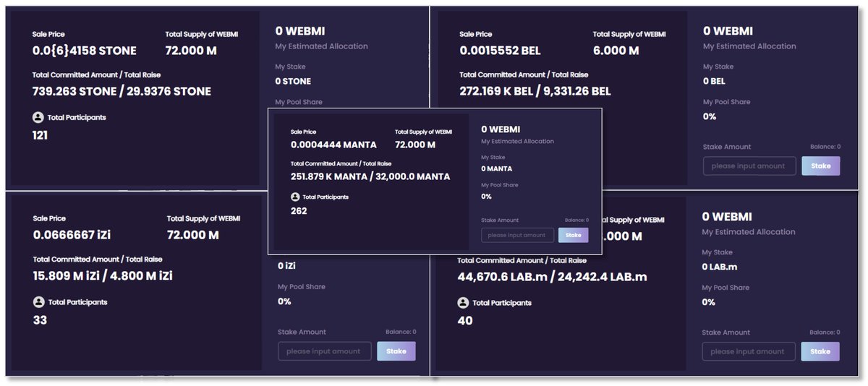Click the participants count '40' in LAB.m pool
The image size is (868, 386).
pyautogui.click(x=465, y=320)
